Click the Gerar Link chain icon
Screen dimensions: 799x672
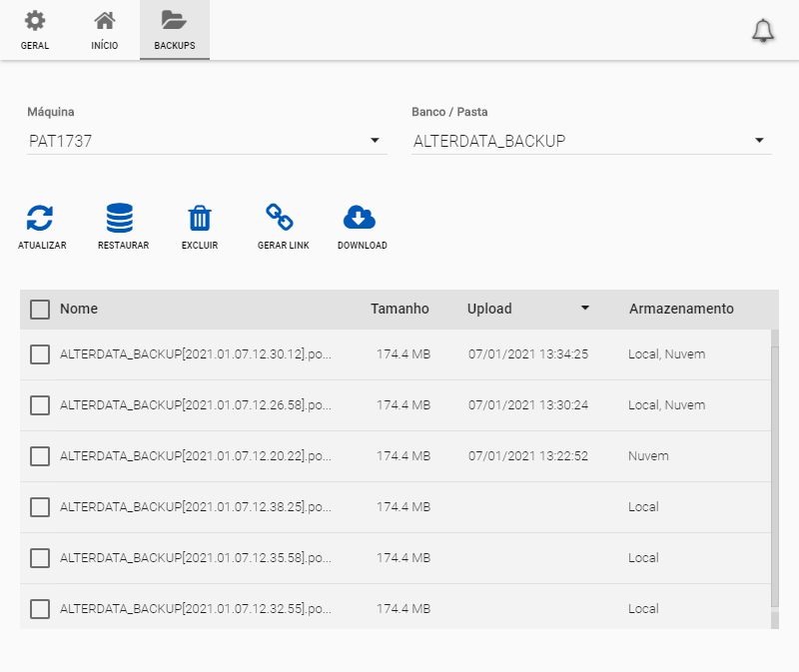tap(280, 218)
